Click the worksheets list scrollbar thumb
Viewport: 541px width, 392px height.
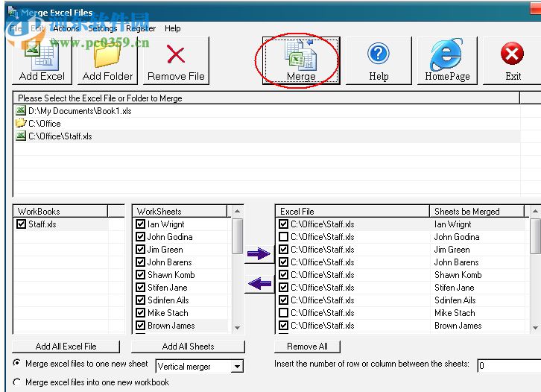(238, 236)
